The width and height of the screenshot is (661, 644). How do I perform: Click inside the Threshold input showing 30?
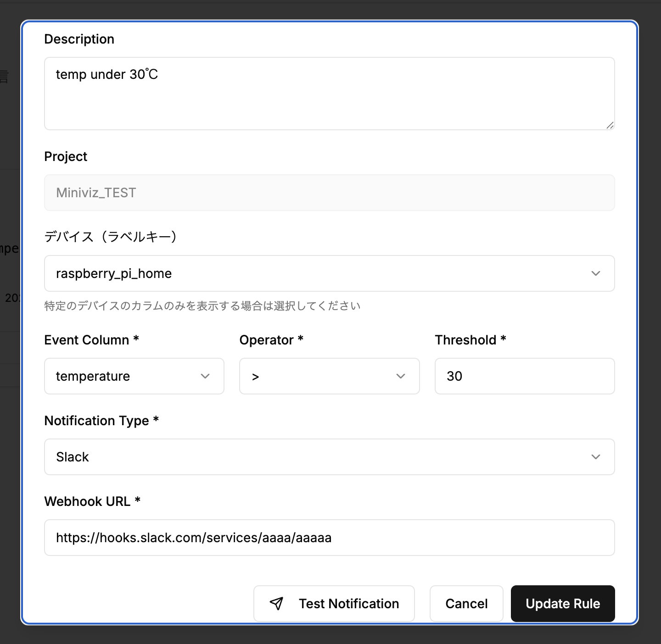pos(523,376)
